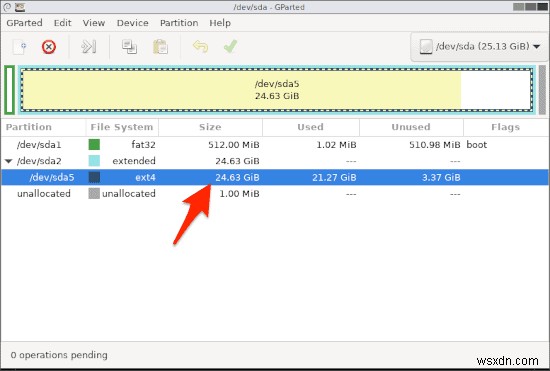Sort by the Flags column header

[x=506, y=127]
